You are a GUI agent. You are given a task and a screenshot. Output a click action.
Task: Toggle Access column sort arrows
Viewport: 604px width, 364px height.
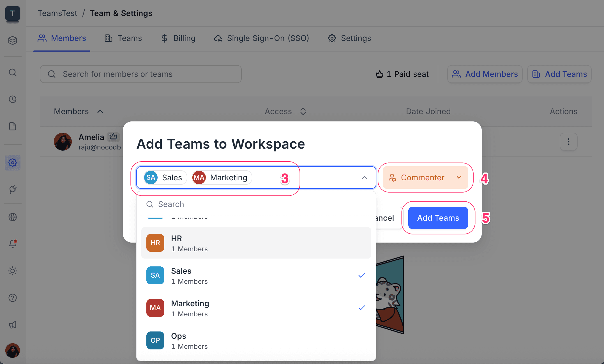pyautogui.click(x=303, y=111)
